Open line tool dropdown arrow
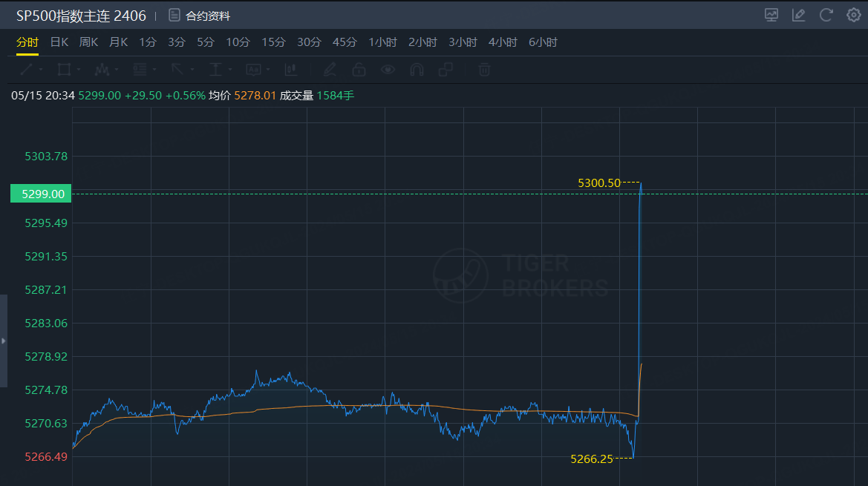Image resolution: width=868 pixels, height=486 pixels. coord(41,70)
